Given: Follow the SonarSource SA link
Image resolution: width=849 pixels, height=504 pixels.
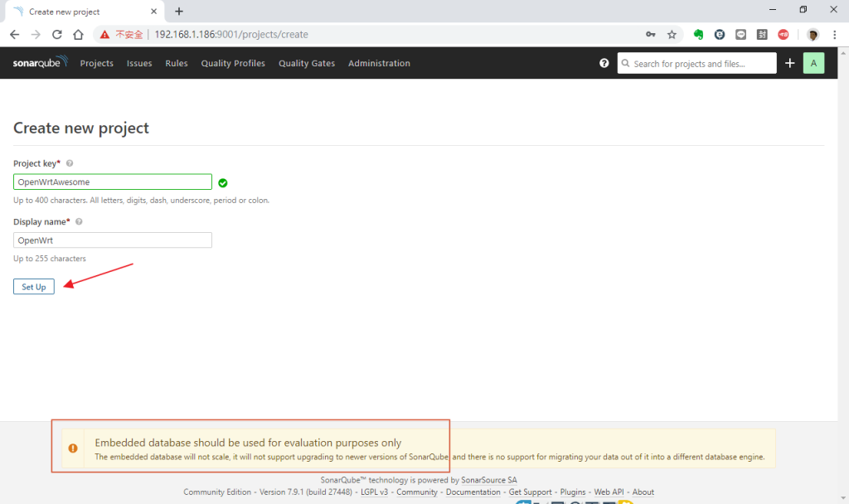Looking at the screenshot, I should click(x=489, y=480).
